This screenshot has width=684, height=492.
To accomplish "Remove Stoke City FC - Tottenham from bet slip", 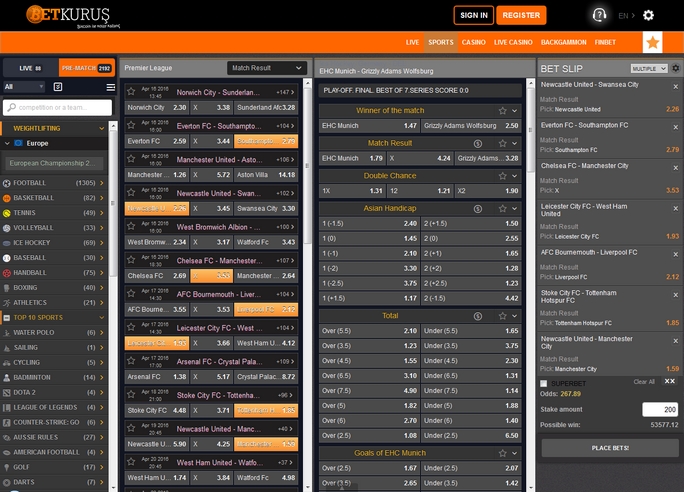I will pos(675,295).
